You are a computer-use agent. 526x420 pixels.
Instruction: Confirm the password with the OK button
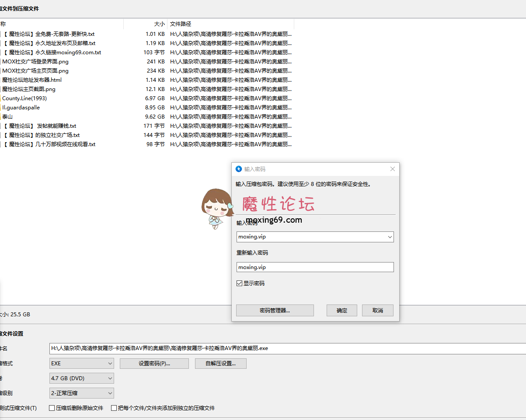[341, 311]
